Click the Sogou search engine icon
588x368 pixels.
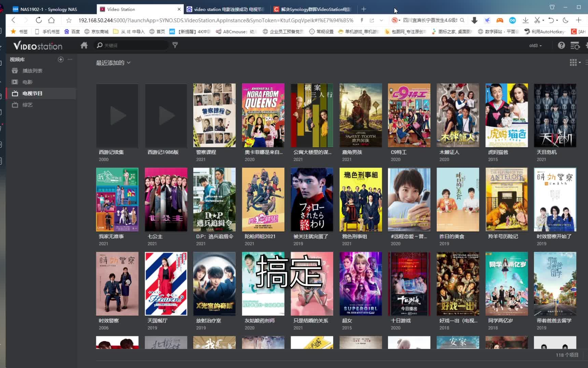pos(394,20)
